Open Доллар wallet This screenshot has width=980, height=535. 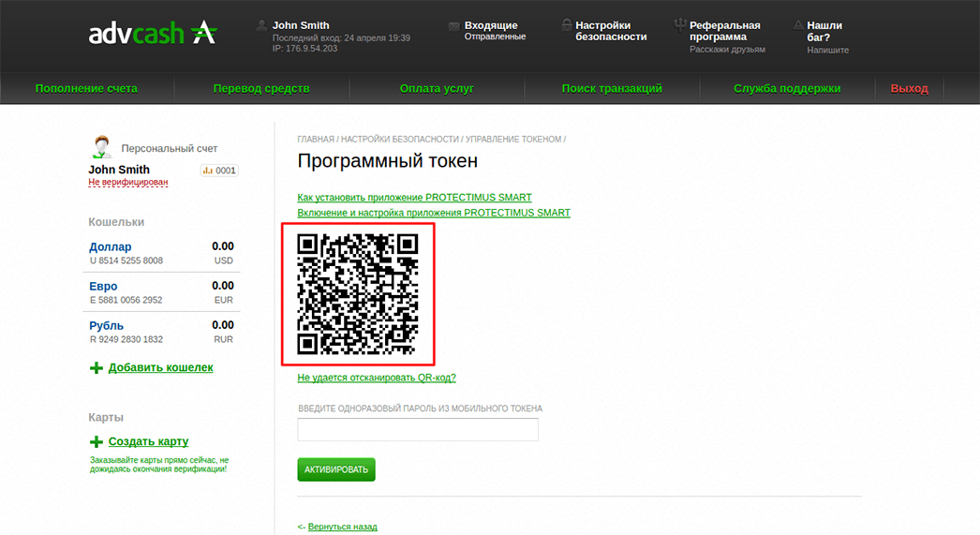pos(110,246)
